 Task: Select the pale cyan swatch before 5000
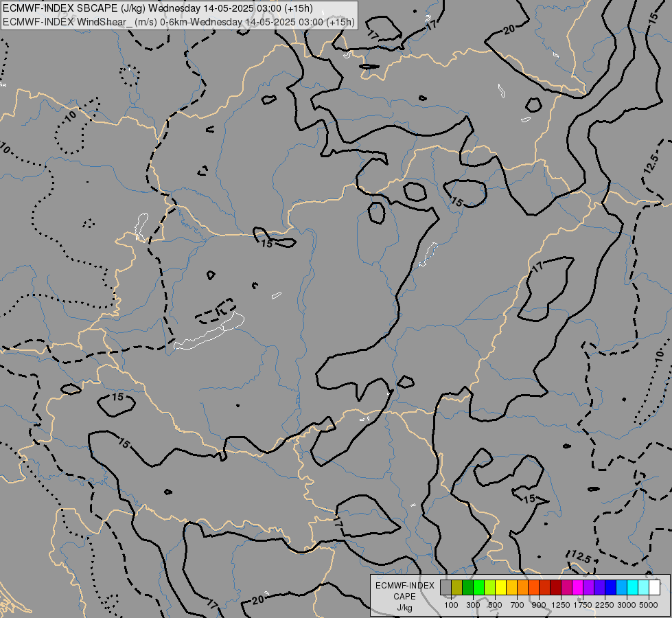[x=643, y=587]
